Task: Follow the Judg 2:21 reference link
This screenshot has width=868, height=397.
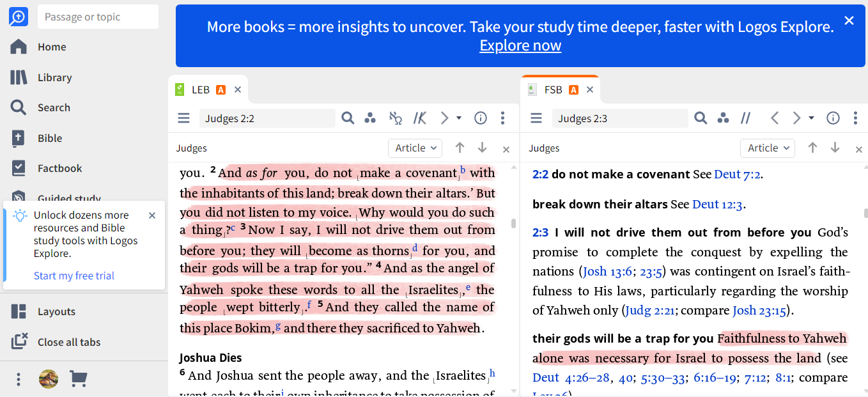Action: tap(649, 311)
